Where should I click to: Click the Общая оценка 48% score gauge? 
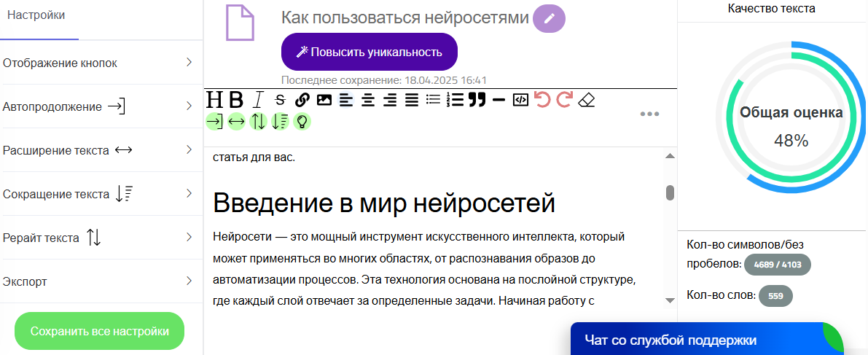pyautogui.click(x=791, y=117)
